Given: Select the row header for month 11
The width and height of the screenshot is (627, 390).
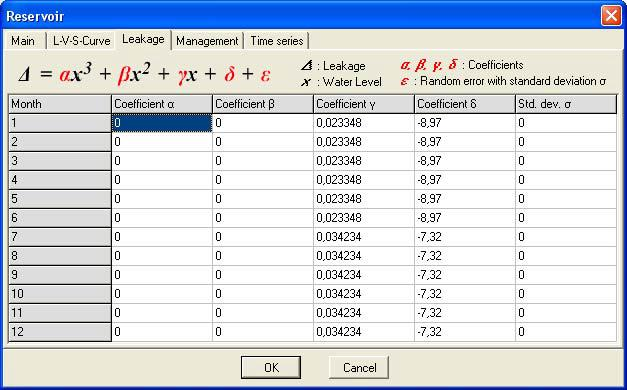Looking at the screenshot, I should click(x=60, y=313).
